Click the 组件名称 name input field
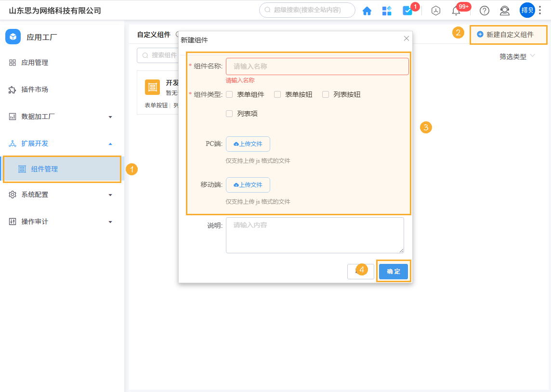551x392 pixels. 317,66
